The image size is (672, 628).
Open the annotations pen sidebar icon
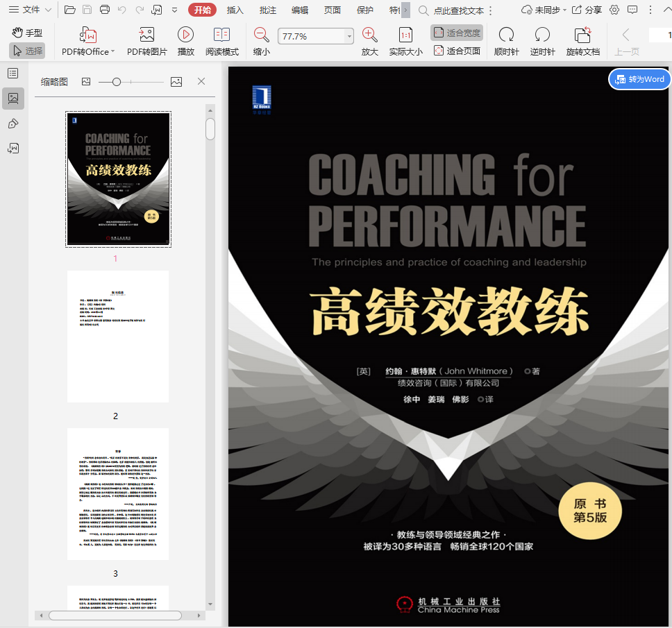[x=13, y=124]
